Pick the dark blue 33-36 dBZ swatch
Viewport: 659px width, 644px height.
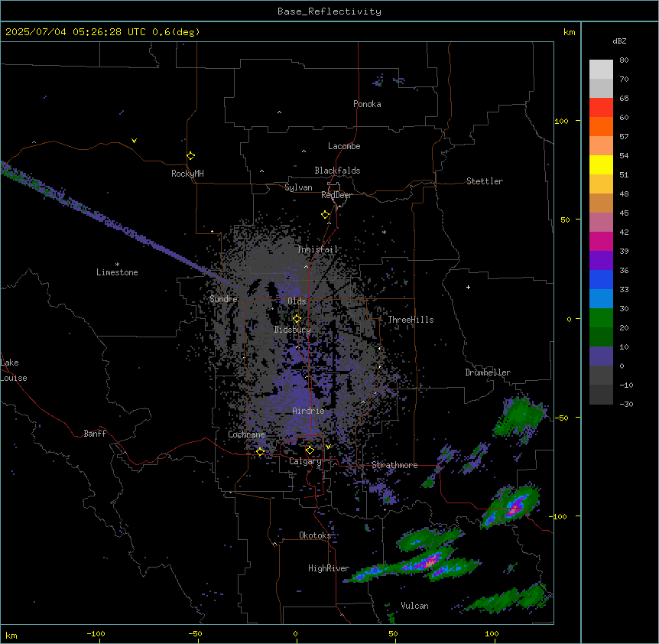601,279
